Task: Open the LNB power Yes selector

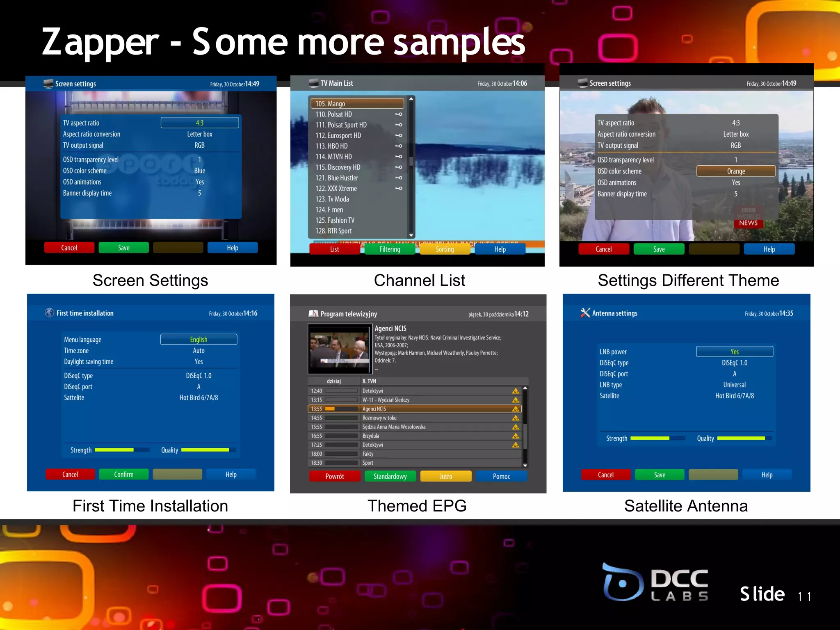Action: [735, 352]
